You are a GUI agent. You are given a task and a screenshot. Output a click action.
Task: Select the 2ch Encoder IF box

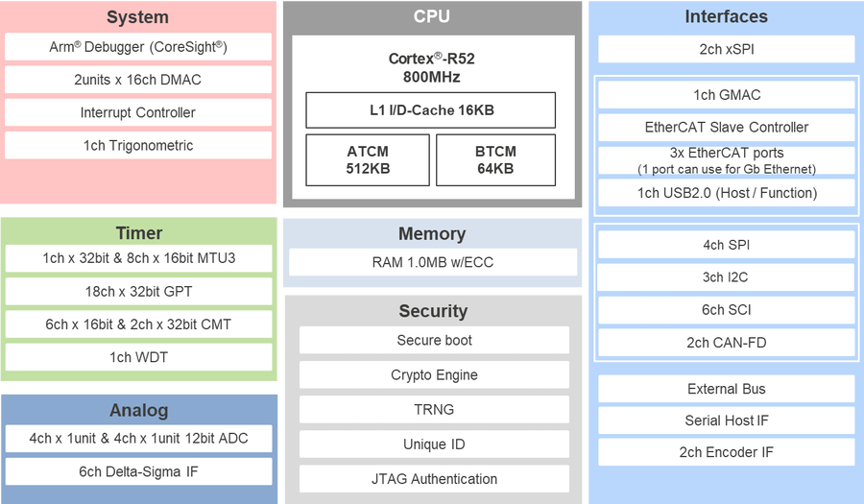coord(726,452)
